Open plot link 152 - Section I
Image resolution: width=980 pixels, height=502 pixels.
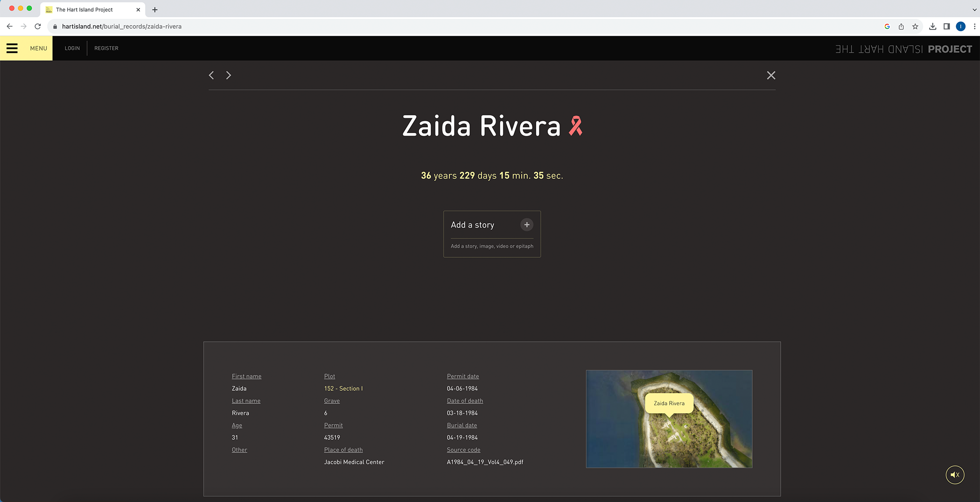(343, 389)
